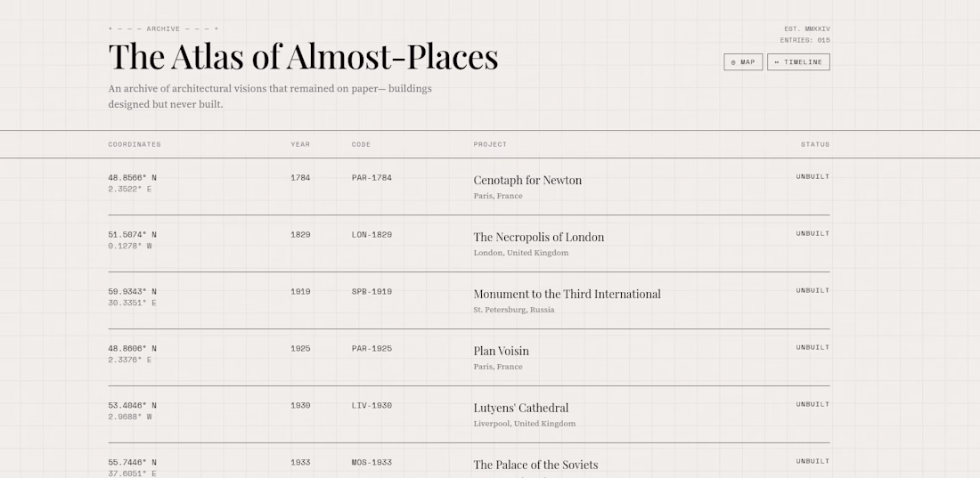The height and width of the screenshot is (478, 980).
Task: Open the Plan Voisin entry
Action: coord(501,352)
